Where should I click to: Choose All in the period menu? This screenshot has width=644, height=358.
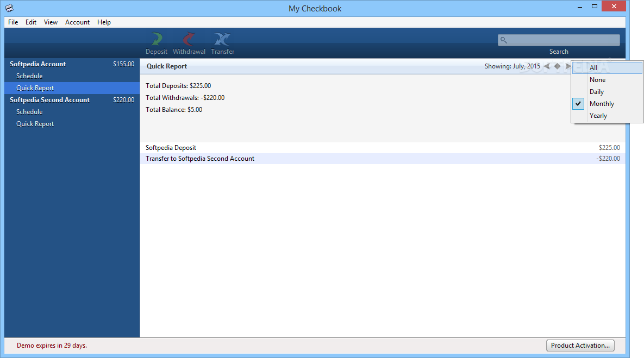607,68
